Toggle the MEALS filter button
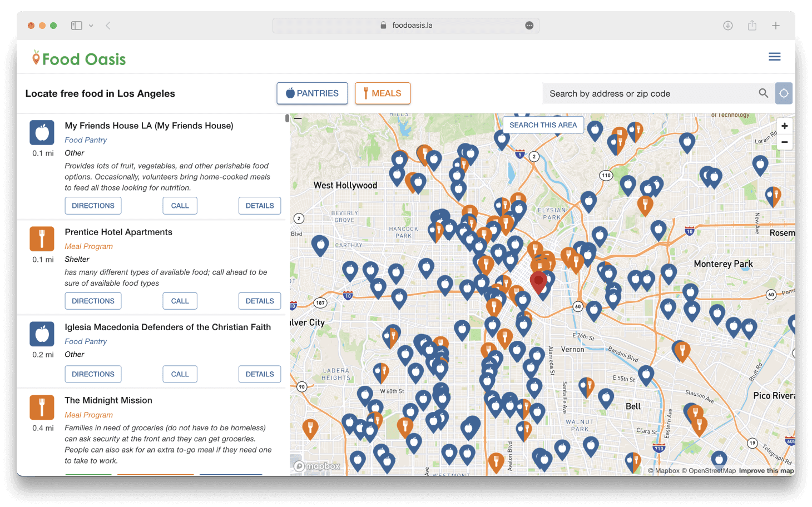 pyautogui.click(x=383, y=93)
